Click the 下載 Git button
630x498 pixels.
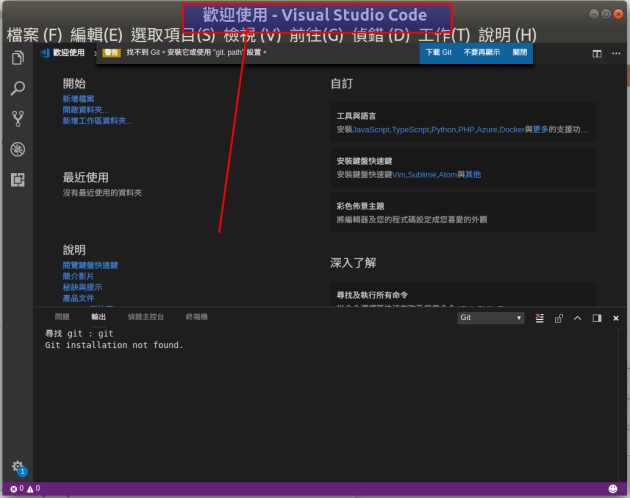point(439,53)
